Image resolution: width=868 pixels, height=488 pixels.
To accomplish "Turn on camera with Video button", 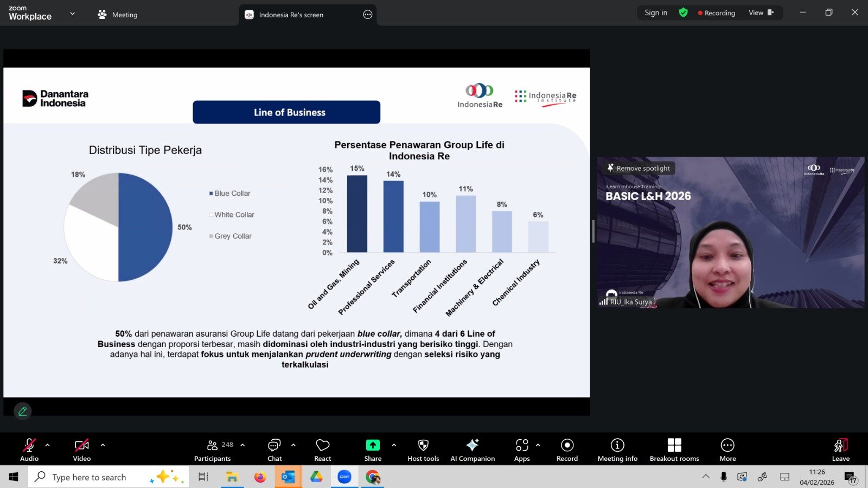I will pyautogui.click(x=82, y=450).
